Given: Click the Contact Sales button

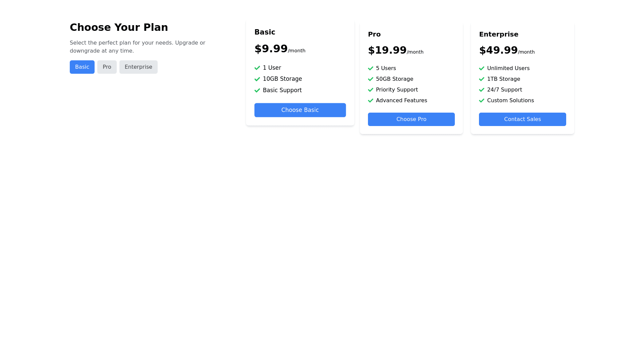Looking at the screenshot, I should (522, 119).
